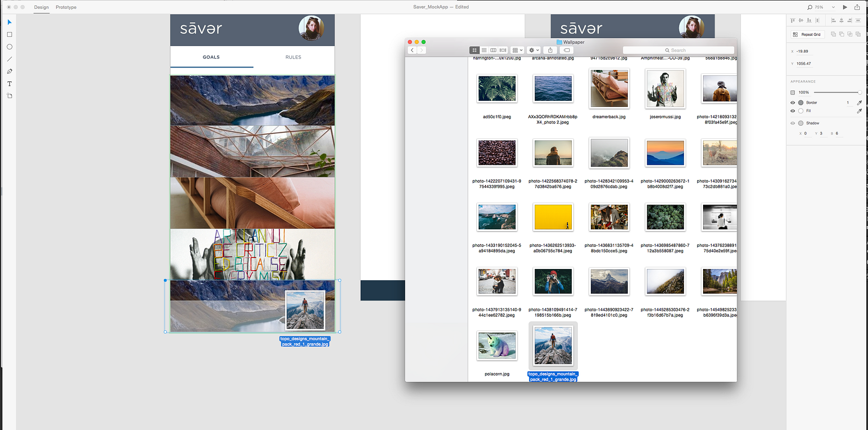The width and height of the screenshot is (868, 430).
Task: Select GOALS tab in left artboard
Action: point(212,57)
